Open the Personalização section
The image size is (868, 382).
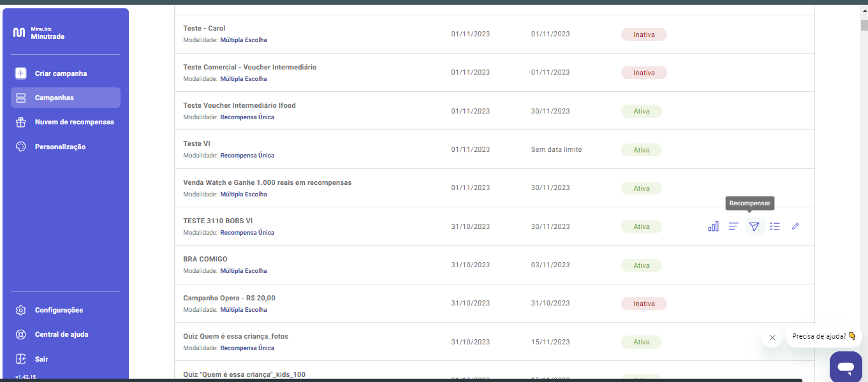[x=60, y=147]
